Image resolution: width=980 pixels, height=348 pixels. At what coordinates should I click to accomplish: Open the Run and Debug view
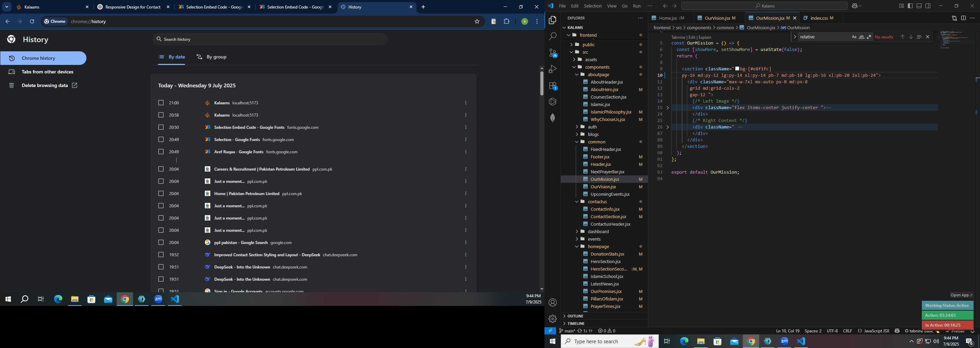553,69
